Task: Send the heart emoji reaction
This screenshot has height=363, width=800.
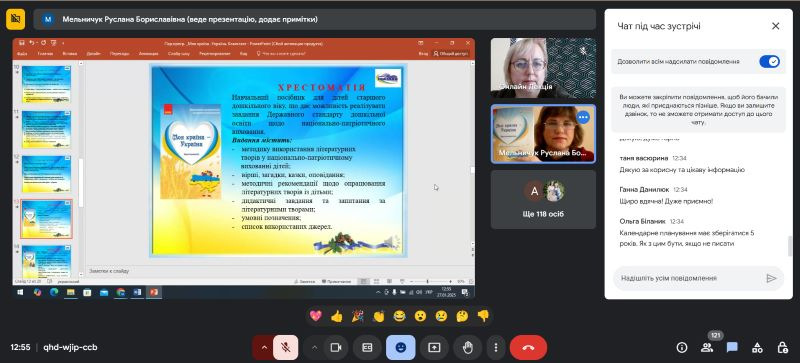Action: pyautogui.click(x=316, y=316)
